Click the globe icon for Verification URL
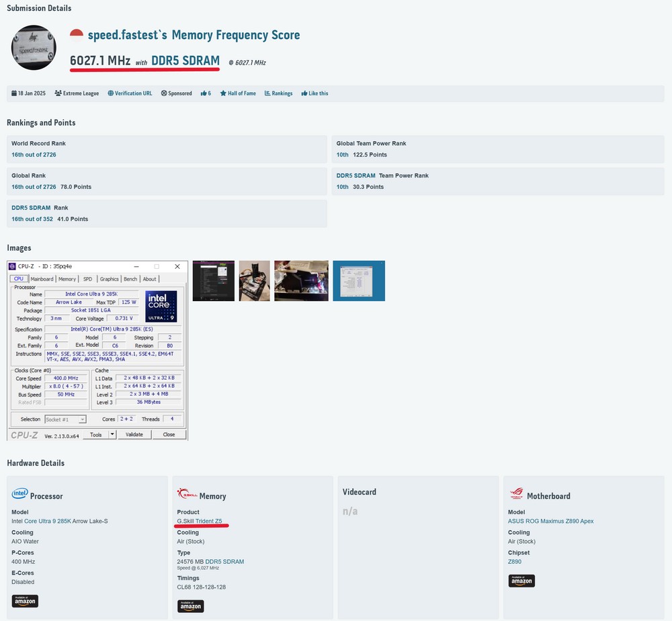 pyautogui.click(x=111, y=93)
